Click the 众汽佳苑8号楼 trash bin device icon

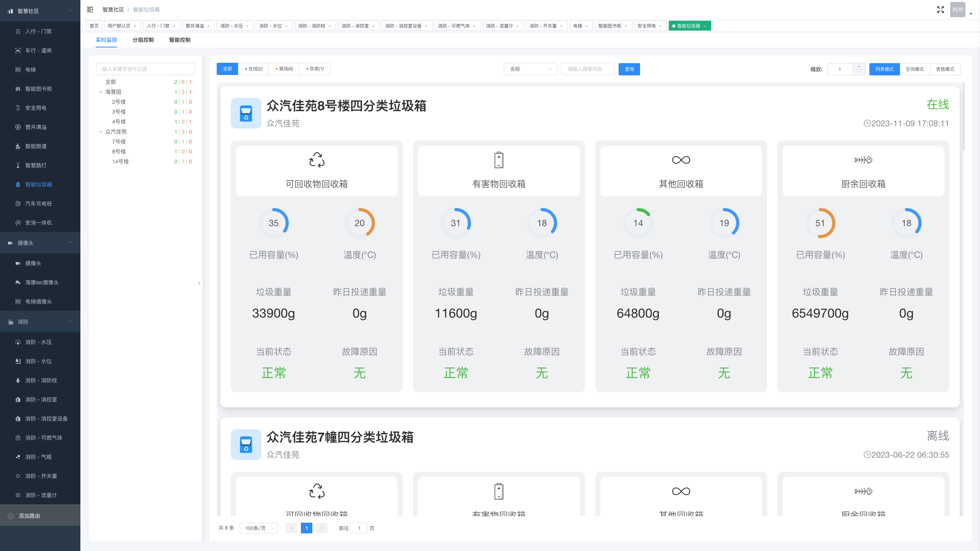[246, 113]
